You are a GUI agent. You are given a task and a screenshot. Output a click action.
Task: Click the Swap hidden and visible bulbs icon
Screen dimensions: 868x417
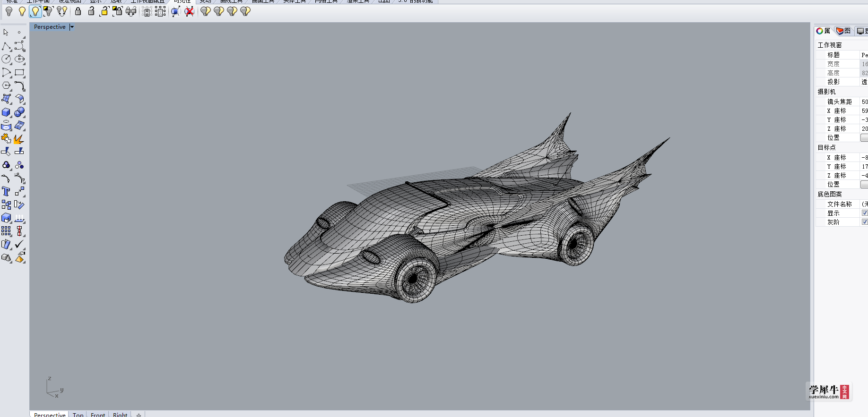[61, 11]
